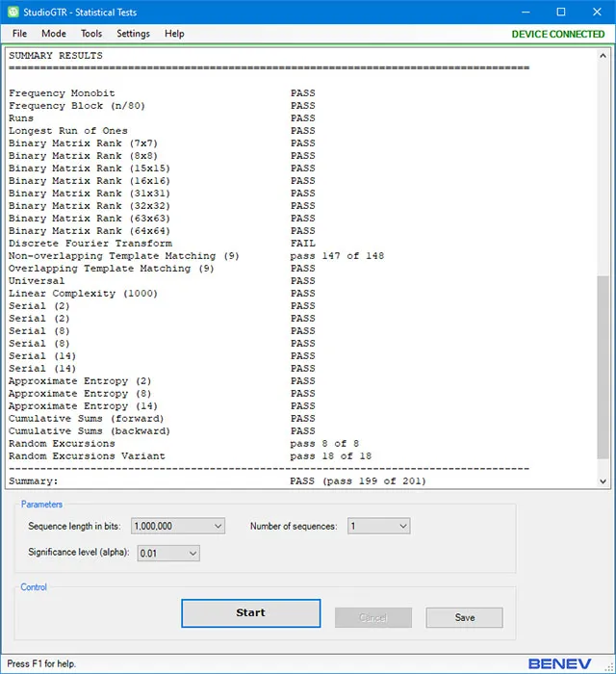
Task: Close the StudioGTR window
Action: point(597,12)
